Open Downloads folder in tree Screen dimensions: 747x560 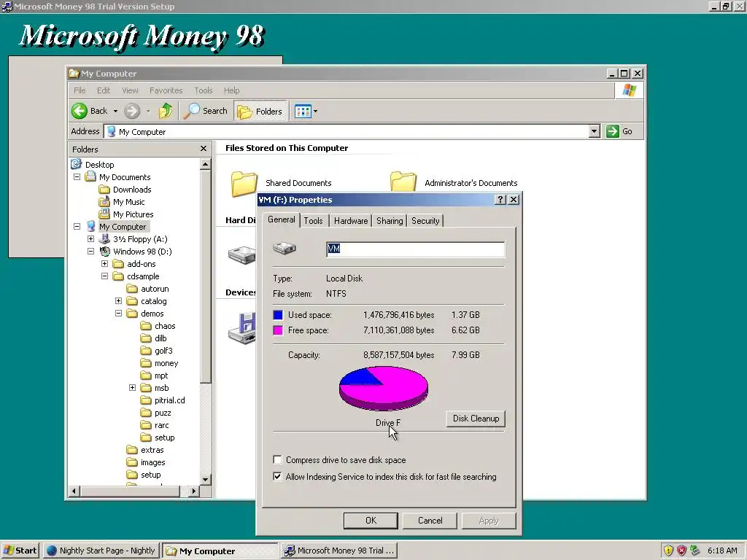coord(132,190)
